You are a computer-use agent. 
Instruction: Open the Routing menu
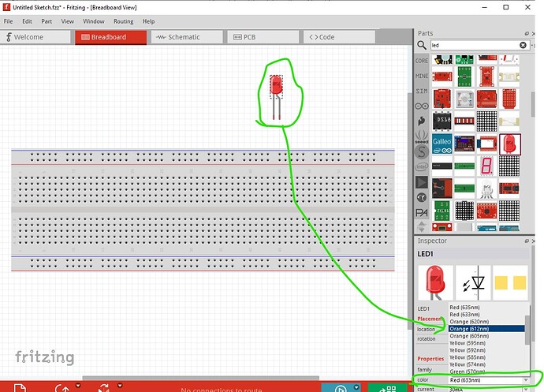tap(124, 21)
